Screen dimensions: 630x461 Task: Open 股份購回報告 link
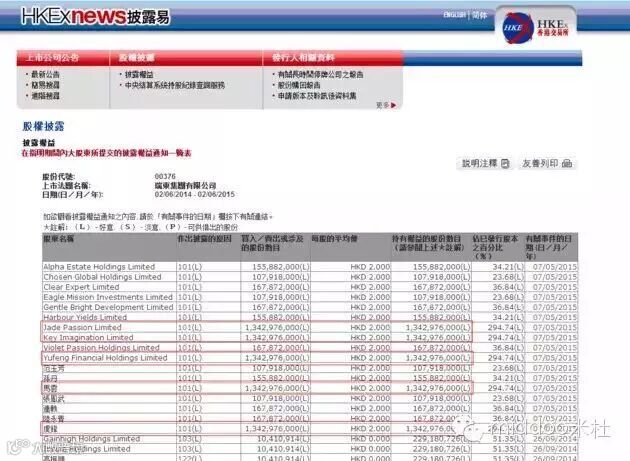299,85
